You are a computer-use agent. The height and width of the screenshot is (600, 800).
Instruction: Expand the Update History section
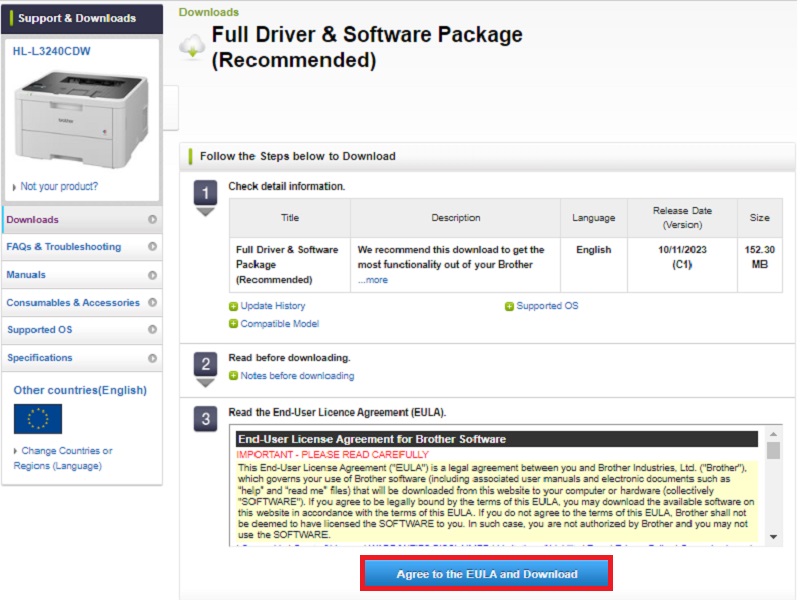point(273,306)
